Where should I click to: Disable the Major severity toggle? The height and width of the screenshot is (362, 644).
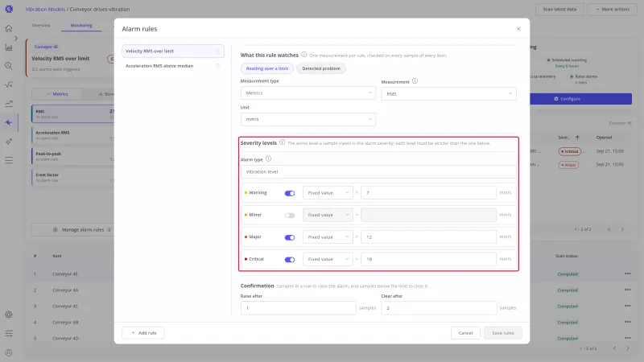click(x=290, y=237)
